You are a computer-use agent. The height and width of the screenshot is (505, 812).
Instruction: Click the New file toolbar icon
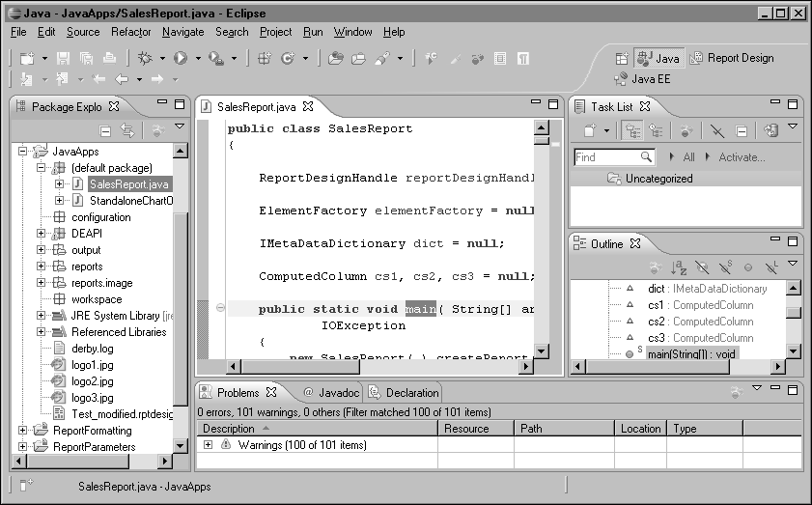27,59
